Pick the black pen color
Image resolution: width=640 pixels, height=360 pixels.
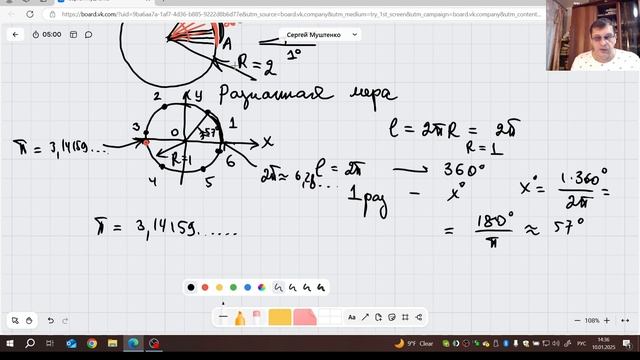[x=191, y=287]
